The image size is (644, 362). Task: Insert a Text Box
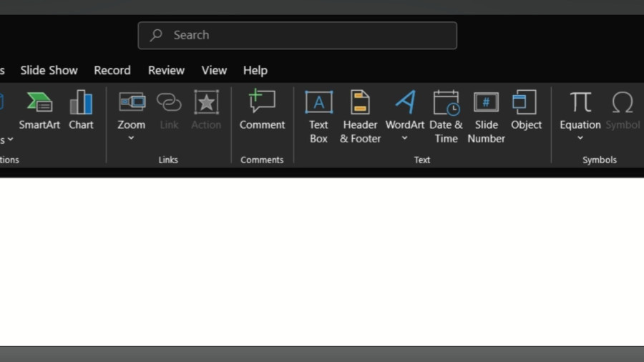(318, 117)
